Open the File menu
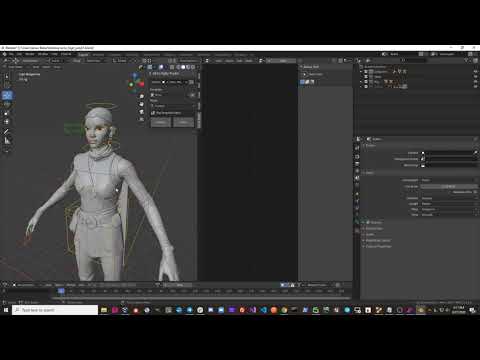480x360 pixels. (11, 54)
